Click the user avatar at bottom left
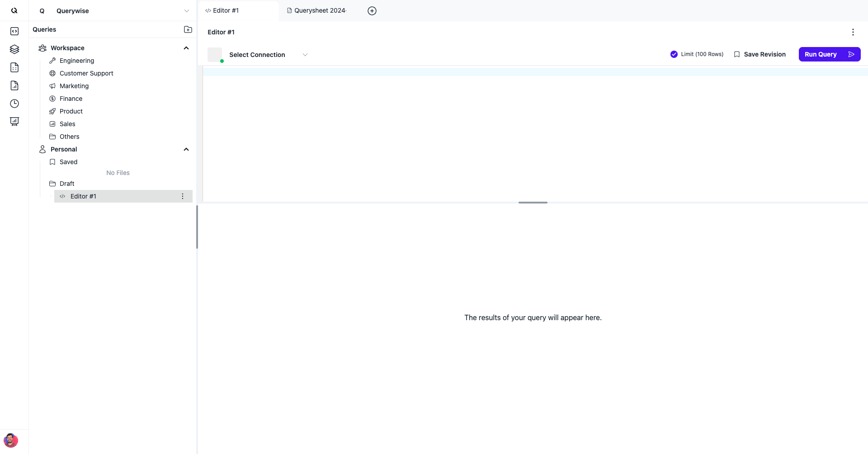The width and height of the screenshot is (868, 454). (x=11, y=440)
